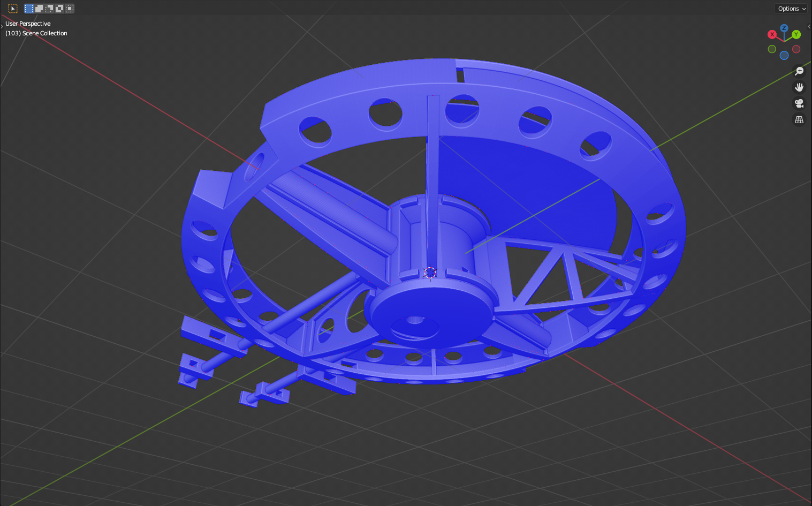Click the Select Box tool icon
812x506 pixels.
13,9
